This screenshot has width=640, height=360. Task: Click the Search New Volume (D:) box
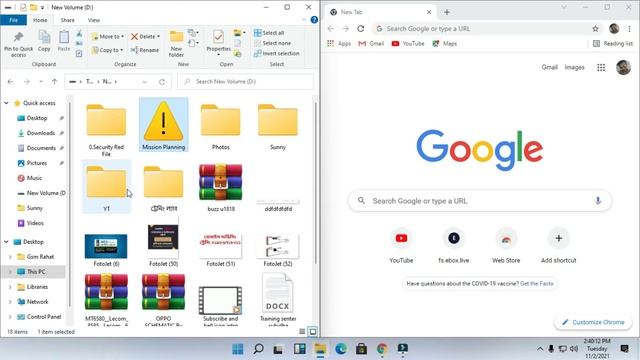pyautogui.click(x=245, y=82)
